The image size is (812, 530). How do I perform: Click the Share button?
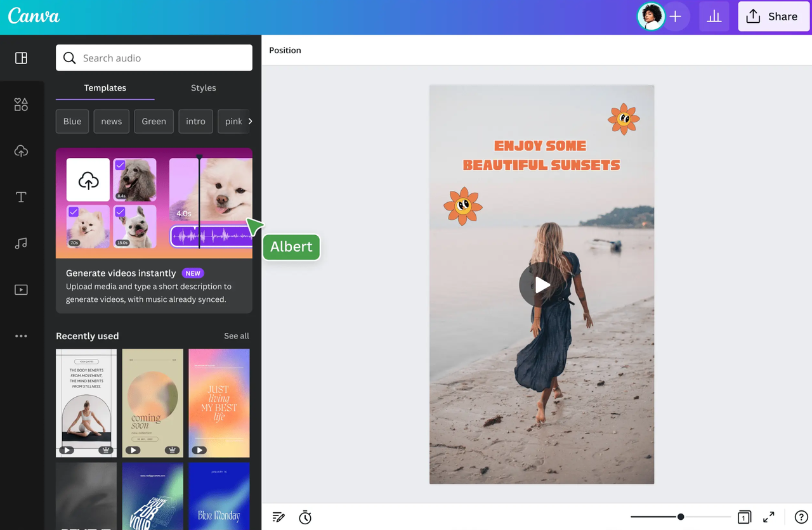(773, 16)
